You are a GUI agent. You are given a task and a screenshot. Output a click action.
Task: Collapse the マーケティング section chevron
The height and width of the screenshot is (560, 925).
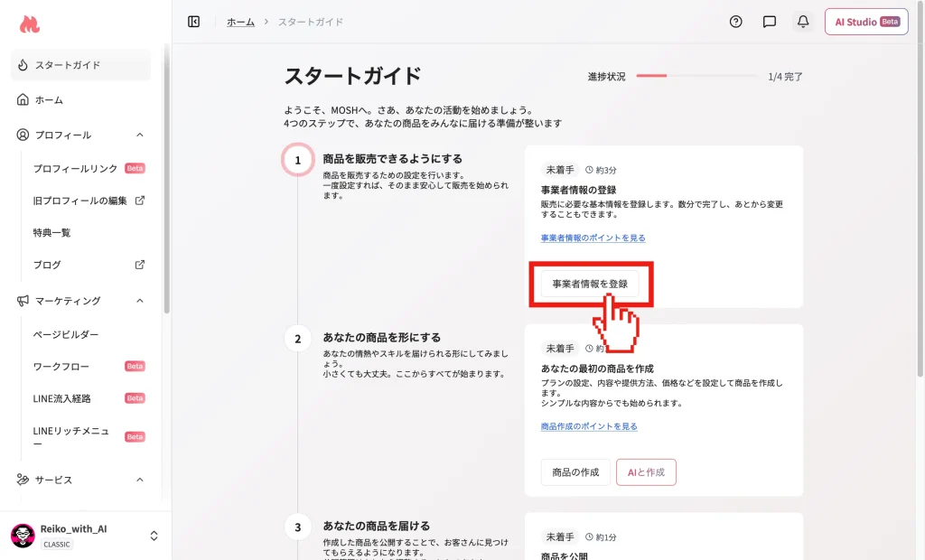tap(140, 301)
